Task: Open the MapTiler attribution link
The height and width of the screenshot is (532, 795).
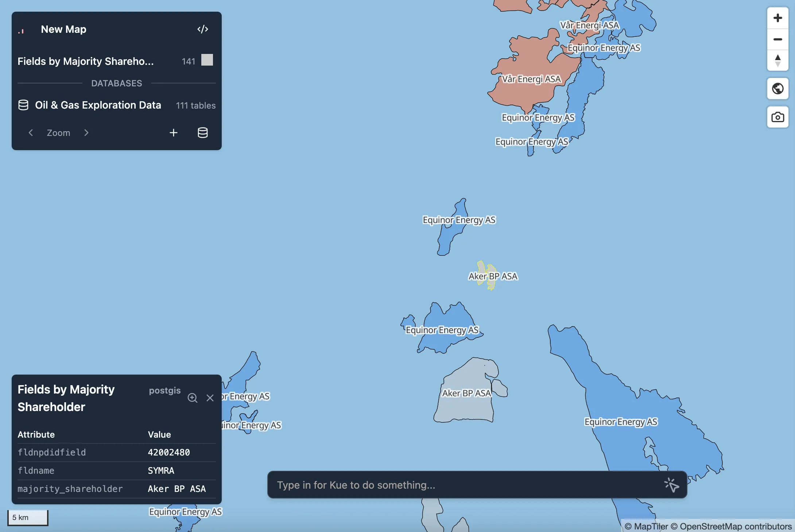Action: coord(647,527)
